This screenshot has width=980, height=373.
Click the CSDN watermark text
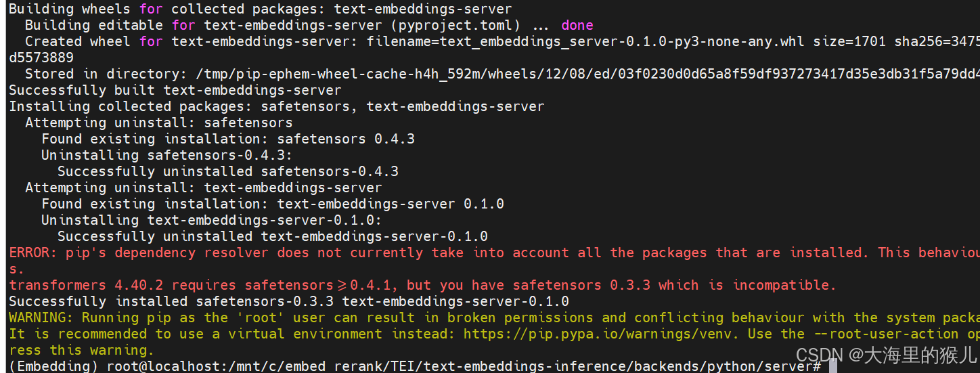point(887,354)
